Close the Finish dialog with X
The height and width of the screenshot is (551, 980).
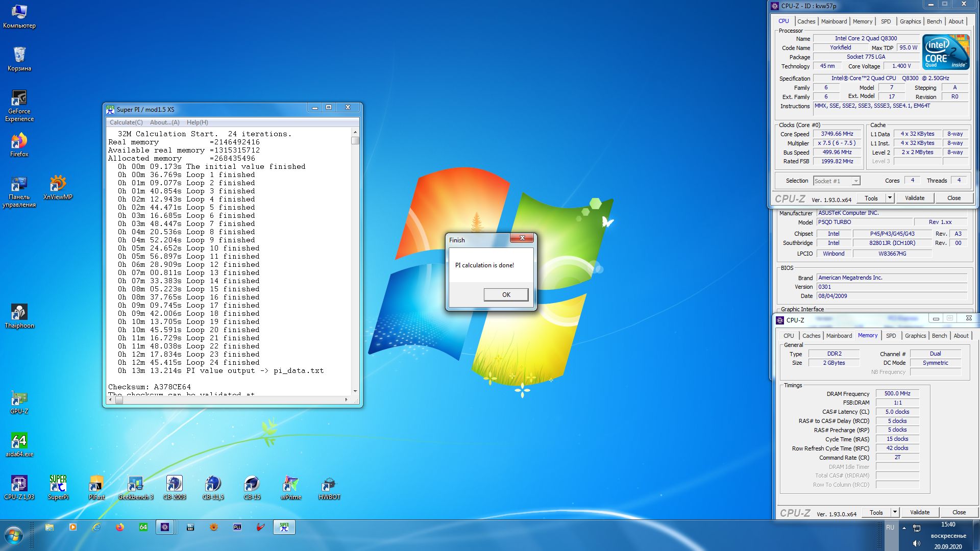522,238
